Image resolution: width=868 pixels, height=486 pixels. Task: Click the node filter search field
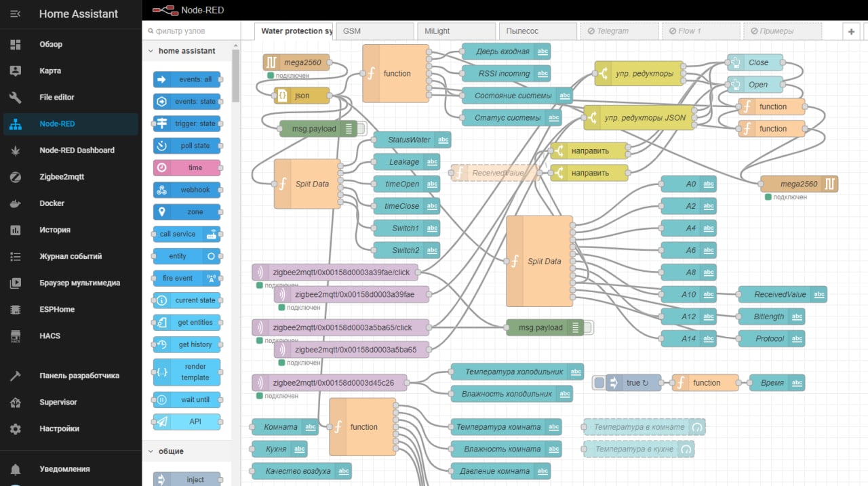click(x=191, y=31)
